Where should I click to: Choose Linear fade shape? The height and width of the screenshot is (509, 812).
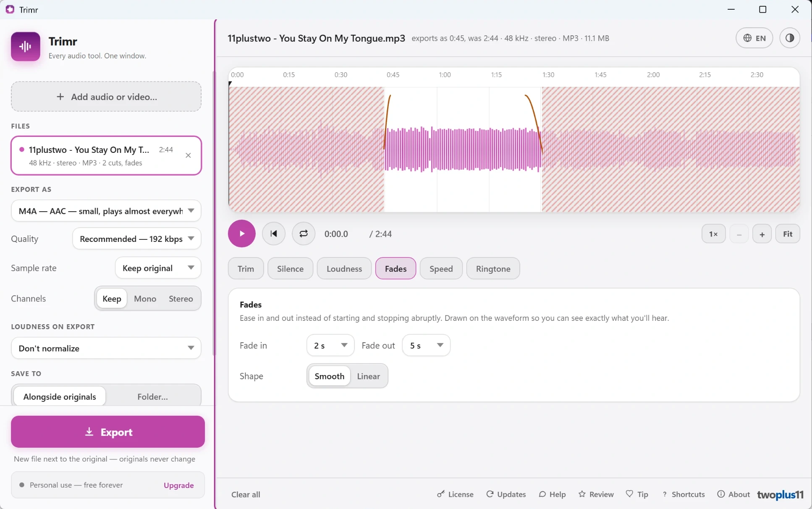point(369,376)
